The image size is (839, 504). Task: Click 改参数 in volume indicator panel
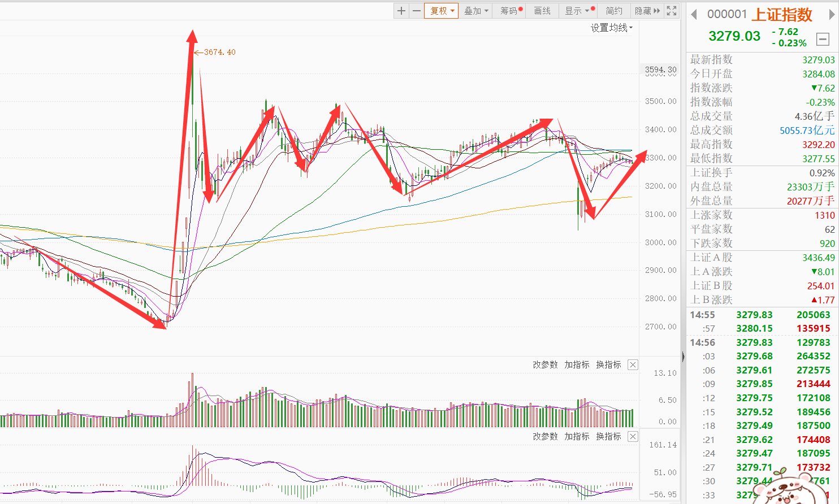pos(545,364)
